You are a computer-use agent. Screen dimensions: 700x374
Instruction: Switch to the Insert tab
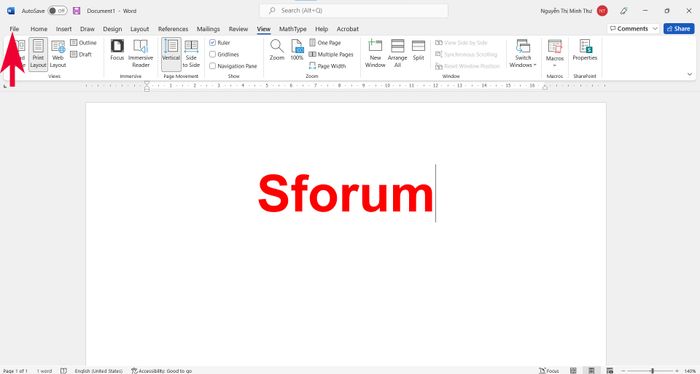point(63,29)
